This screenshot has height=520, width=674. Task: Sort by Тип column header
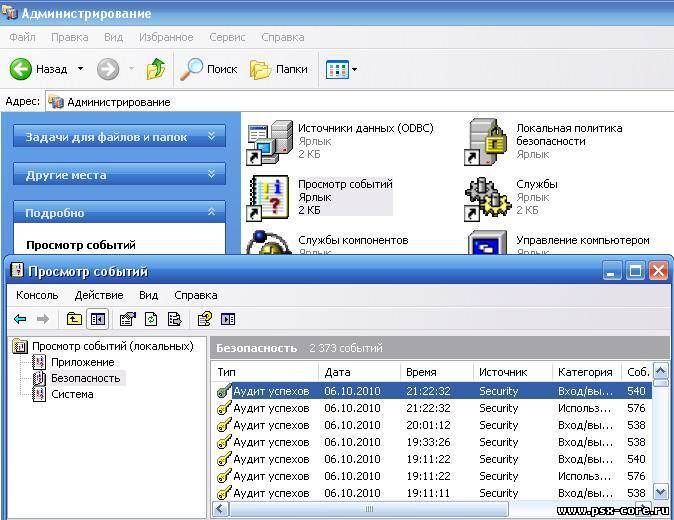coord(265,372)
